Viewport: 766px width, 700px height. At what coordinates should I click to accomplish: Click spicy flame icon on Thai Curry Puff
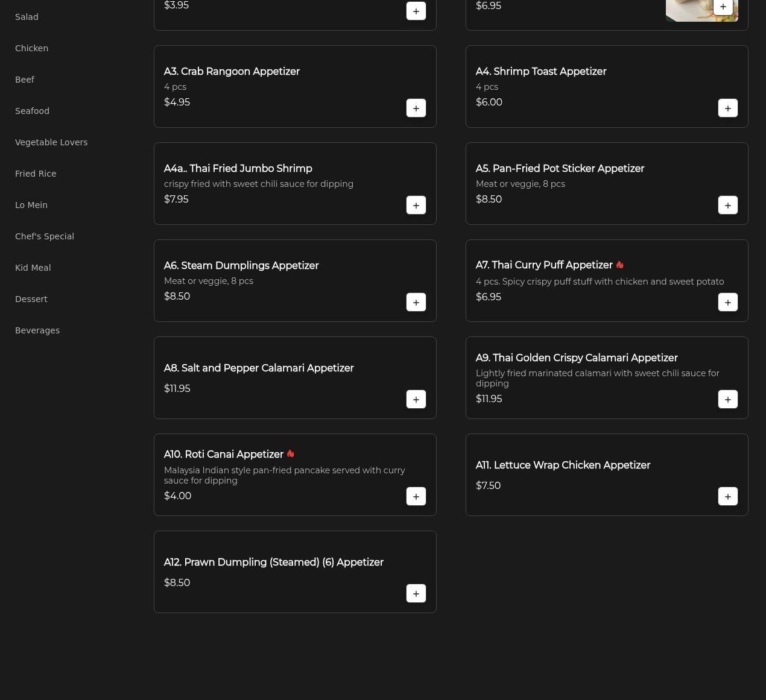(x=619, y=265)
